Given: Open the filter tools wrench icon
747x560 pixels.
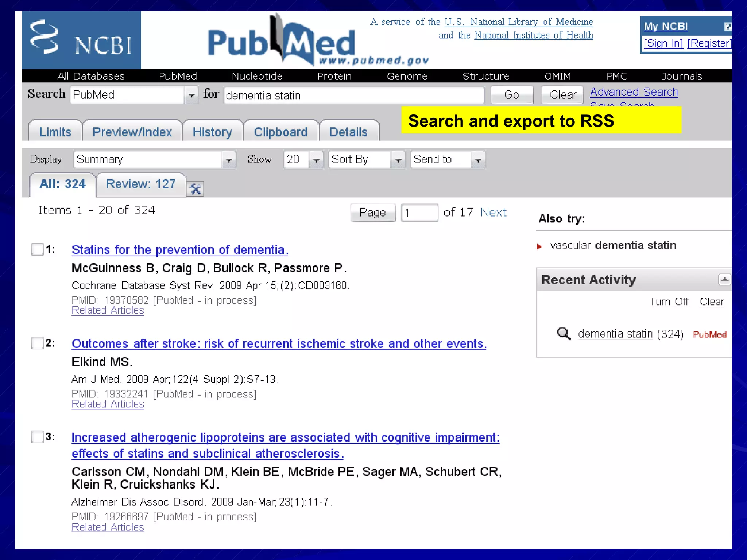Looking at the screenshot, I should click(195, 189).
